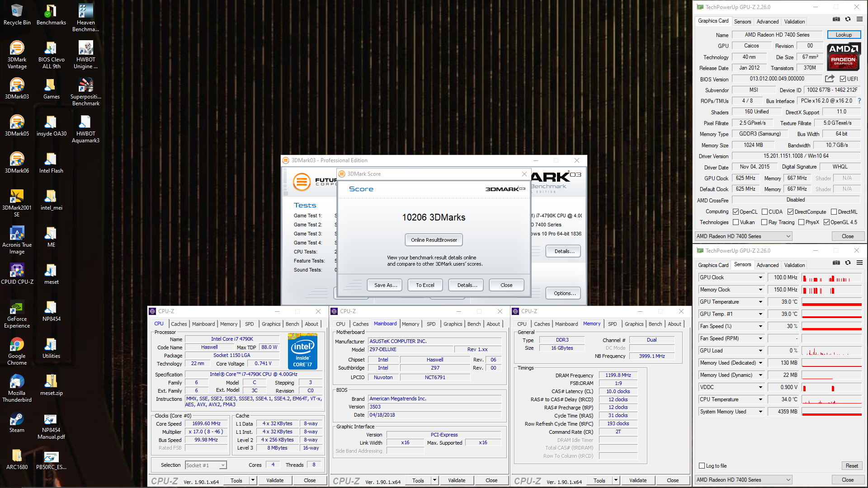The image size is (868, 488).
Task: Refresh the top GPU-Z window data
Action: (848, 19)
